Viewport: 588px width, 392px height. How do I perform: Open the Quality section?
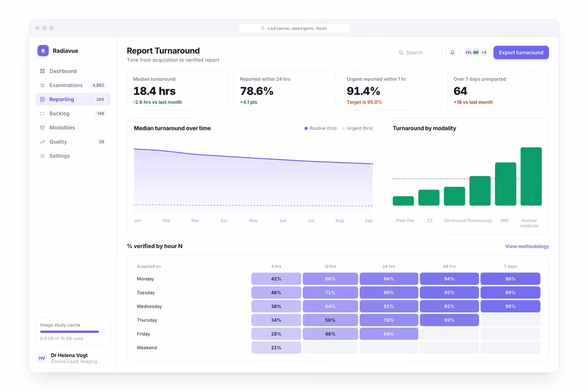click(73, 142)
